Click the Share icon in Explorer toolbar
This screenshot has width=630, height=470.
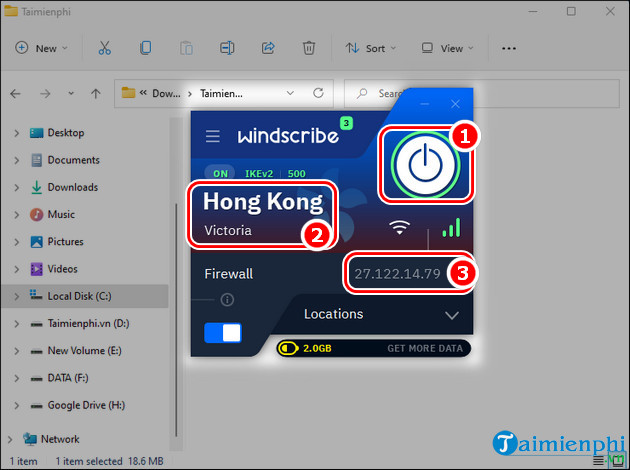[x=268, y=48]
